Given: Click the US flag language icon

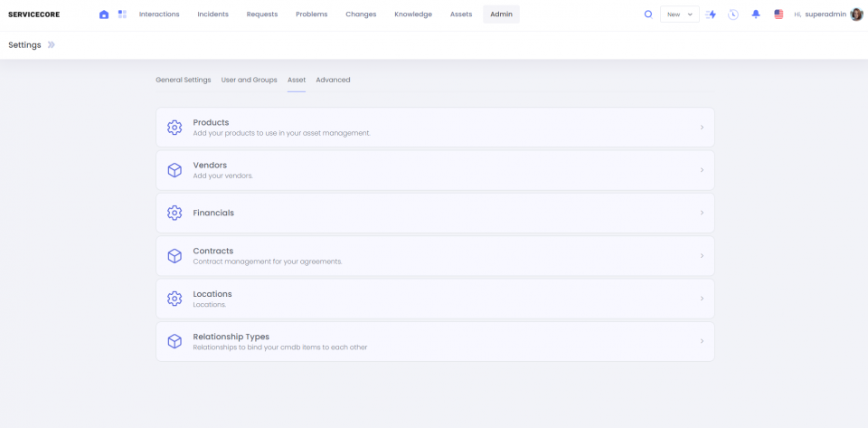Looking at the screenshot, I should [x=778, y=14].
